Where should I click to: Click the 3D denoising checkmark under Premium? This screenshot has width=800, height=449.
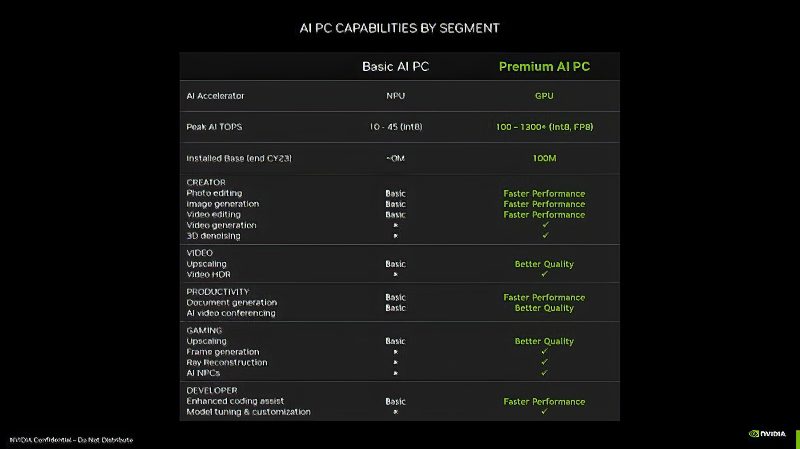pos(545,235)
